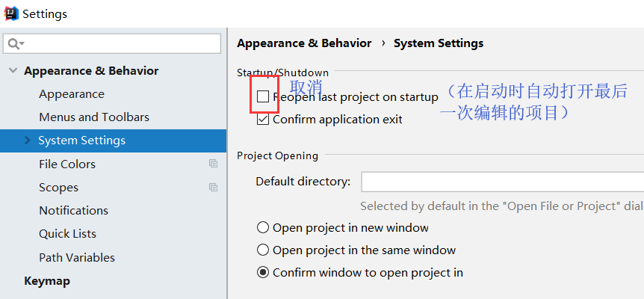Click the Scopes project-level icon

pyautogui.click(x=213, y=188)
